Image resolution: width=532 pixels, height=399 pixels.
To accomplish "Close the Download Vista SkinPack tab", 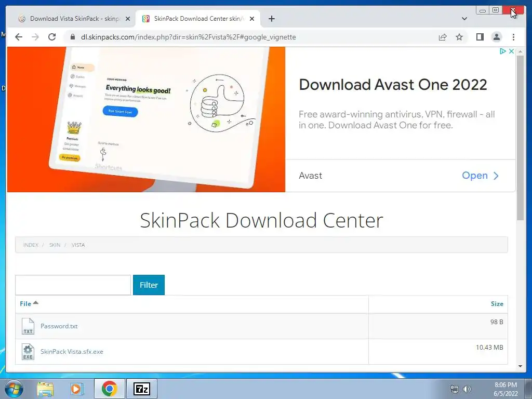I will tap(128, 19).
